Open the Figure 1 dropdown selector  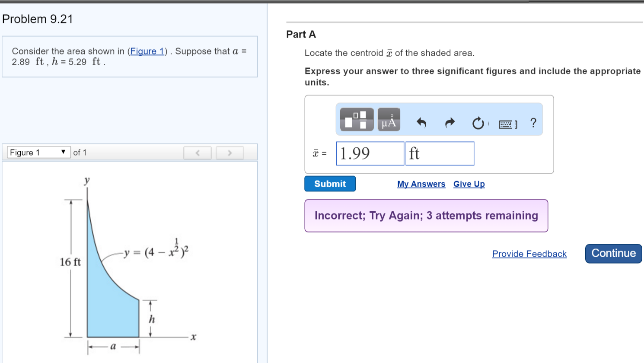click(39, 152)
